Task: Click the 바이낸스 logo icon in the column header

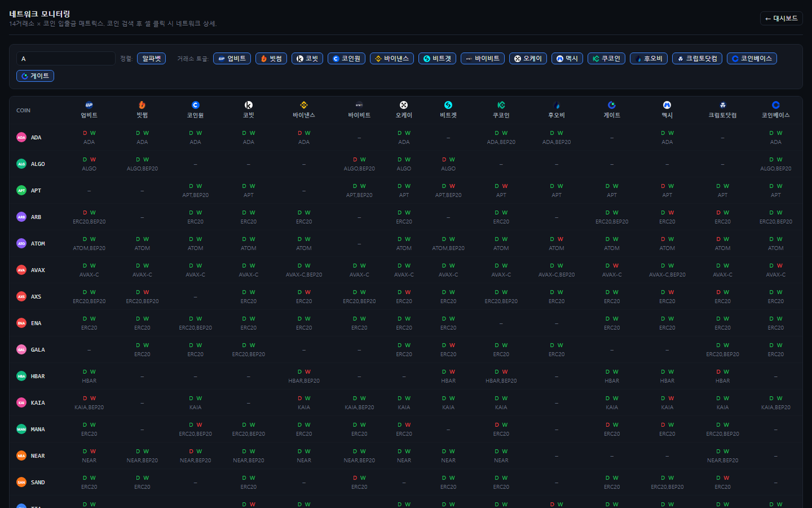Action: pyautogui.click(x=304, y=105)
